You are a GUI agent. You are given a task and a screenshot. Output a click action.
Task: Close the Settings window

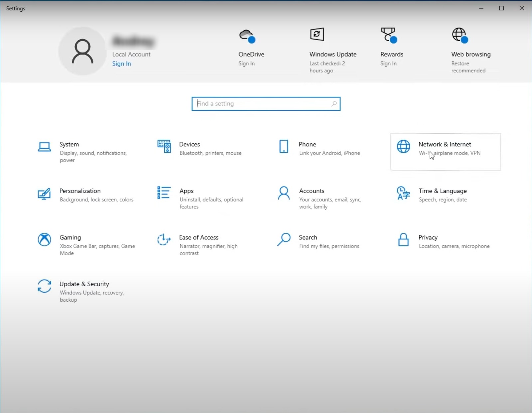522,8
